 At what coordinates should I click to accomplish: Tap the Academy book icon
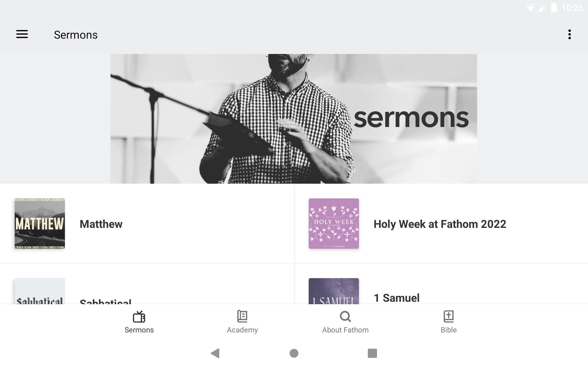point(242,316)
